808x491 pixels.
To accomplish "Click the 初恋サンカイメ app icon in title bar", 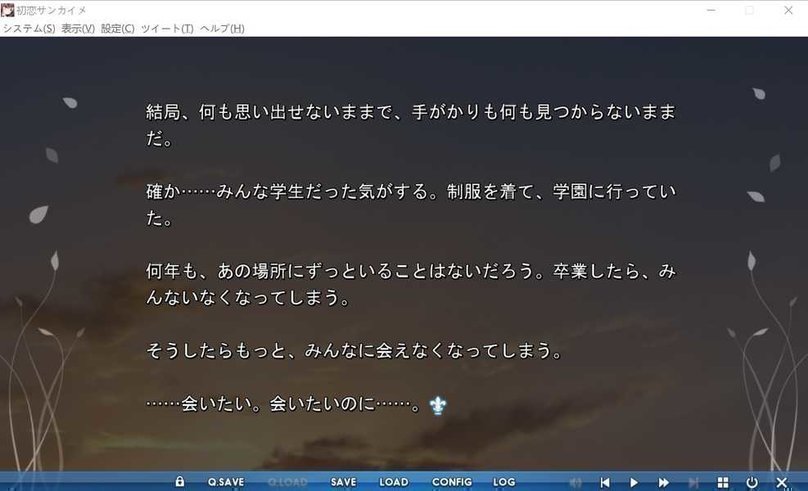I will click(x=8, y=10).
